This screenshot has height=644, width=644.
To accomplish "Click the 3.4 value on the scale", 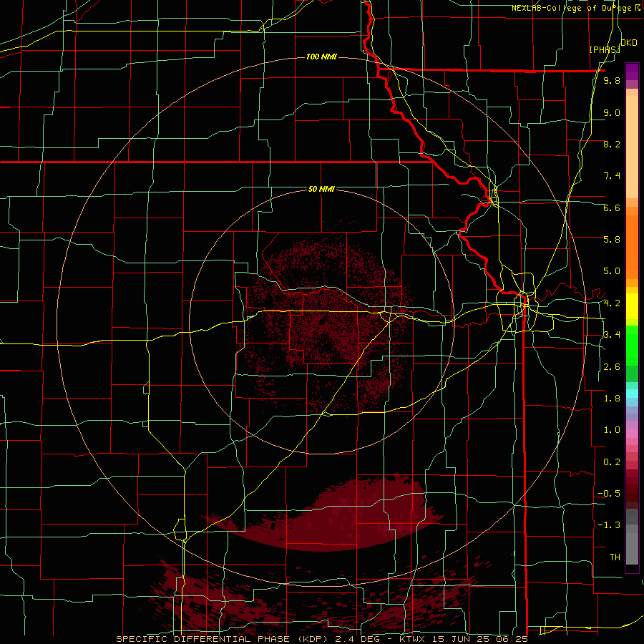I will [x=612, y=335].
